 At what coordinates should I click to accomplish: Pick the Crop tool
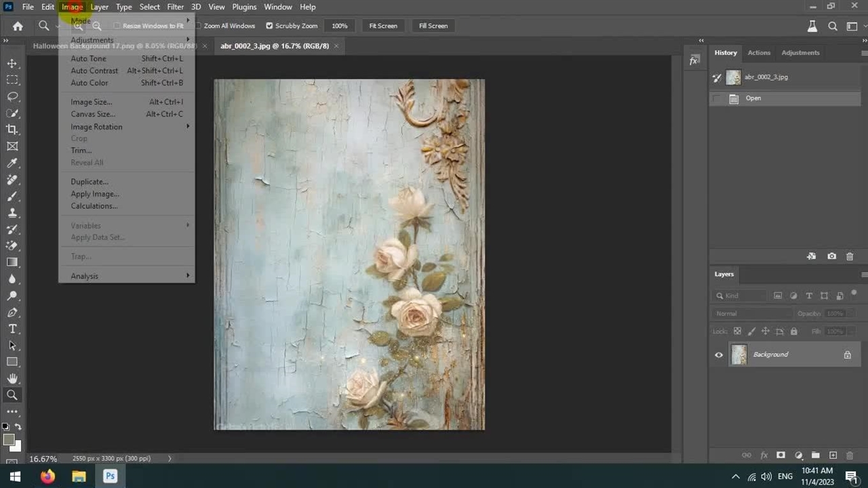click(x=12, y=129)
